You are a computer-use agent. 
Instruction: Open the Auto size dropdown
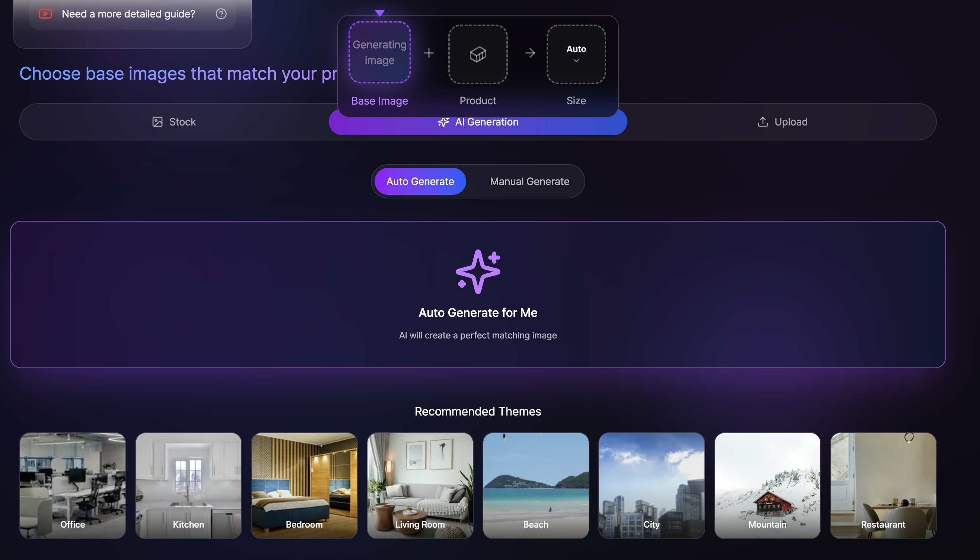(576, 54)
